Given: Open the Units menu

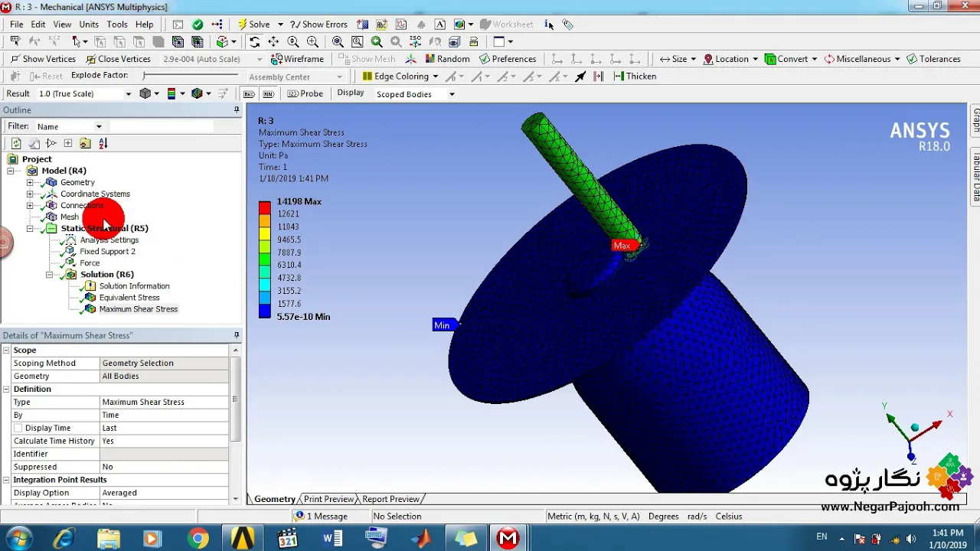Looking at the screenshot, I should [89, 24].
